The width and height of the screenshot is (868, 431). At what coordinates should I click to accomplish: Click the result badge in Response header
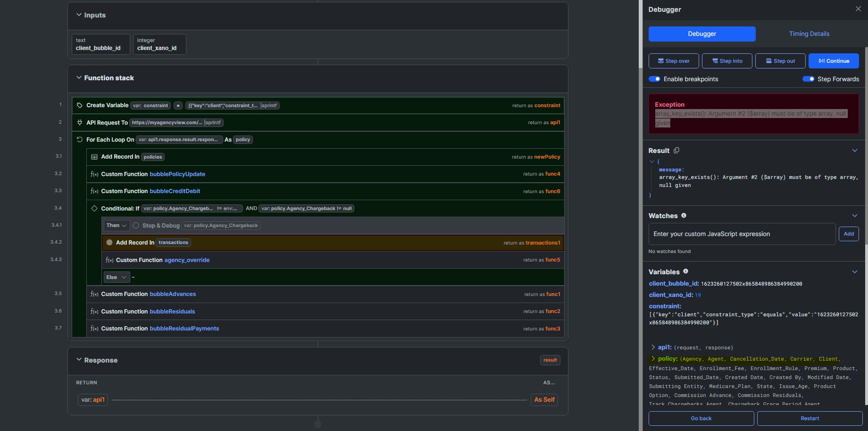[550, 360]
